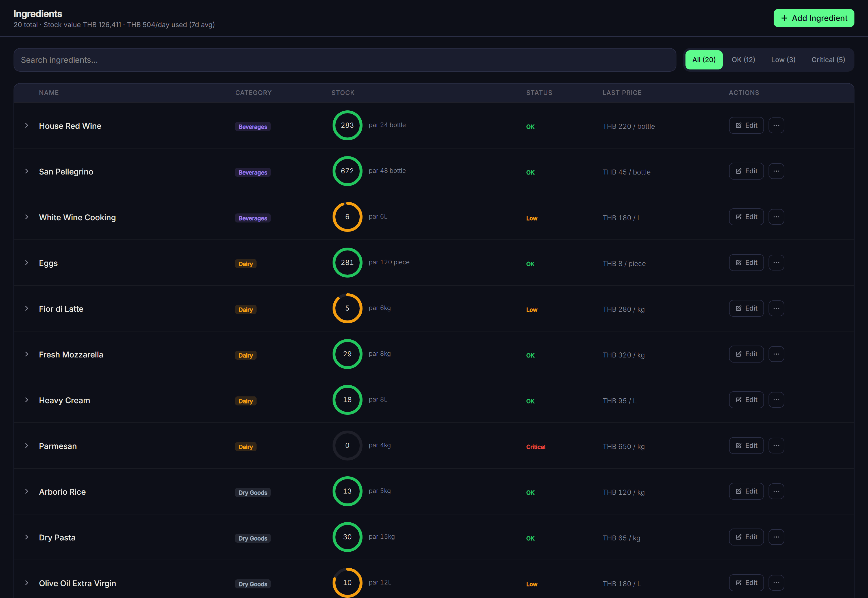
Task: Click the Parmesan empty stock gauge 0
Action: tap(347, 446)
